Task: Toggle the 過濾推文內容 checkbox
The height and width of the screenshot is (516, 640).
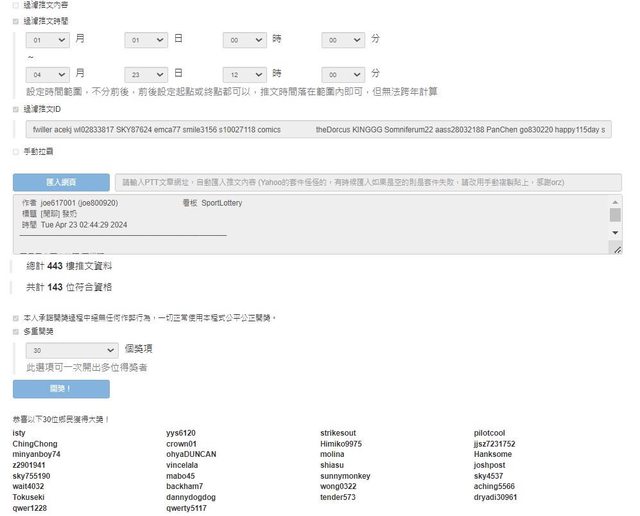Action: click(x=15, y=5)
